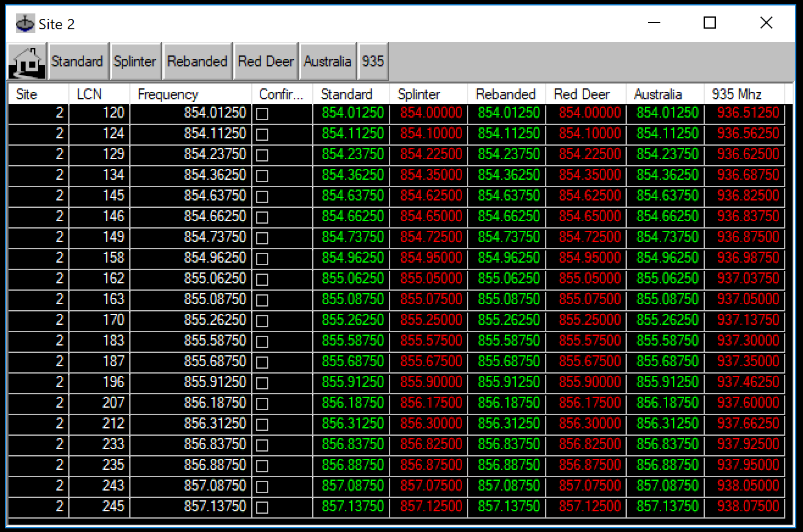Click the 935 Mhz column header
Screen dimensions: 803x532
(744, 94)
